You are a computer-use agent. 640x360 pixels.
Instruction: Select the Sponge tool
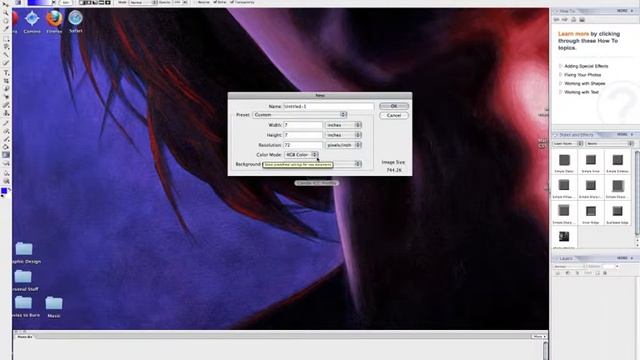pyautogui.click(x=6, y=181)
